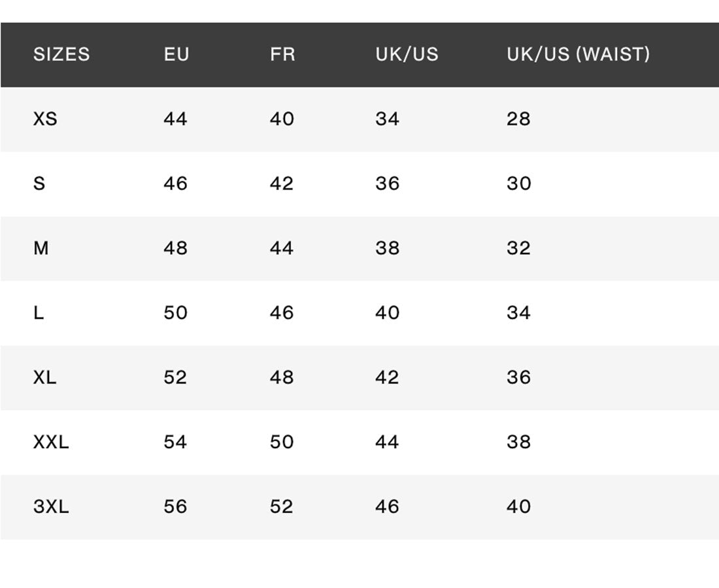
Task: Click FR value 42 in S row
Action: click(x=282, y=184)
